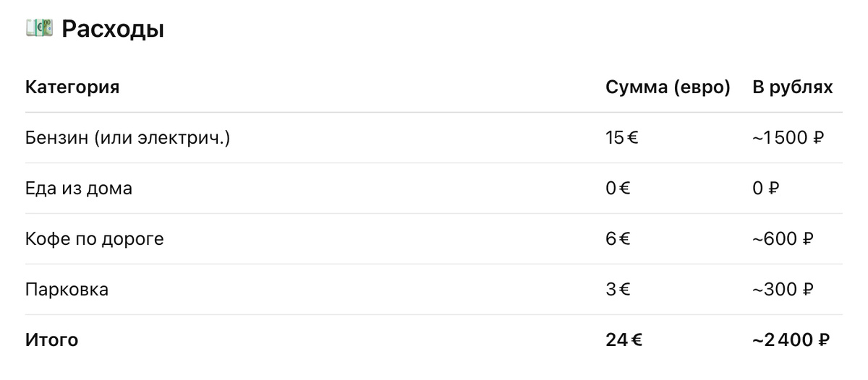Click the В рублях column header
Image resolution: width=868 pixels, height=380 pixels.
click(793, 87)
